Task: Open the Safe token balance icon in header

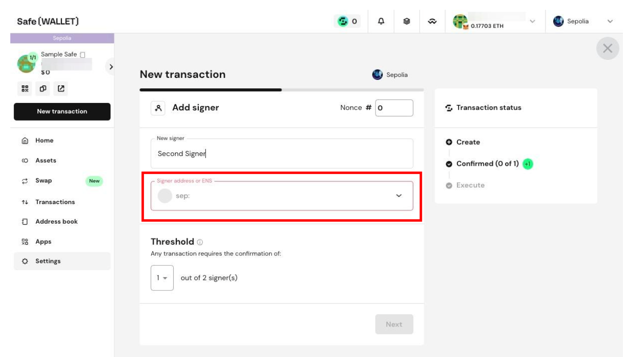Action: pos(347,22)
